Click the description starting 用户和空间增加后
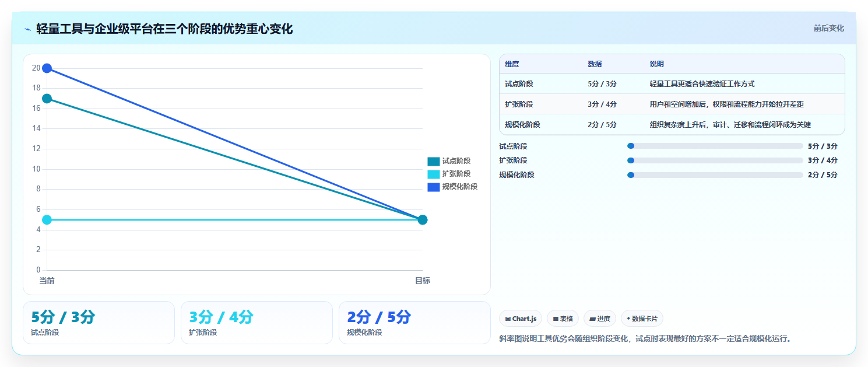This screenshot has height=367, width=868. pos(726,104)
